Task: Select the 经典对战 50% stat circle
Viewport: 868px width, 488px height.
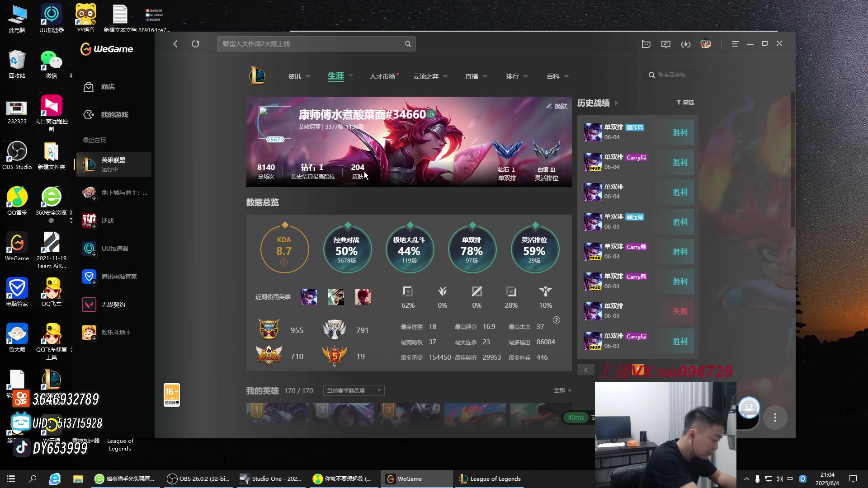Action: (347, 249)
